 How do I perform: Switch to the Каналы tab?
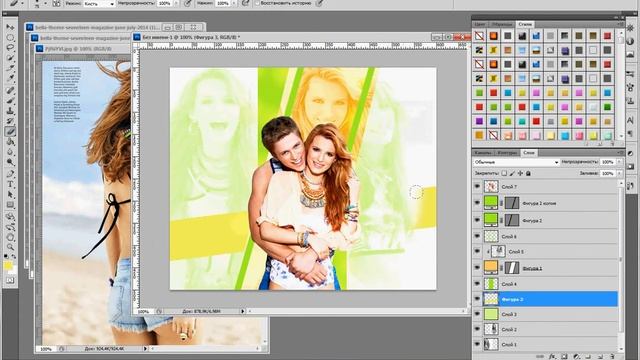(x=483, y=153)
